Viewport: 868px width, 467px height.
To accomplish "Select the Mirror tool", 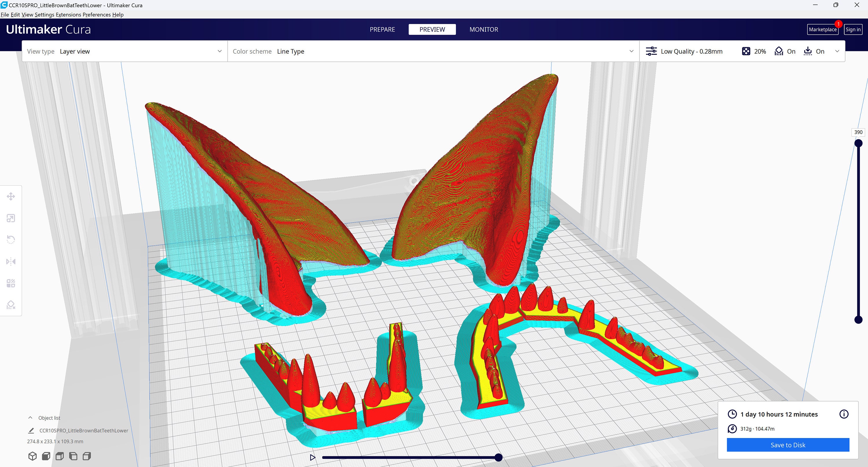I will [11, 261].
